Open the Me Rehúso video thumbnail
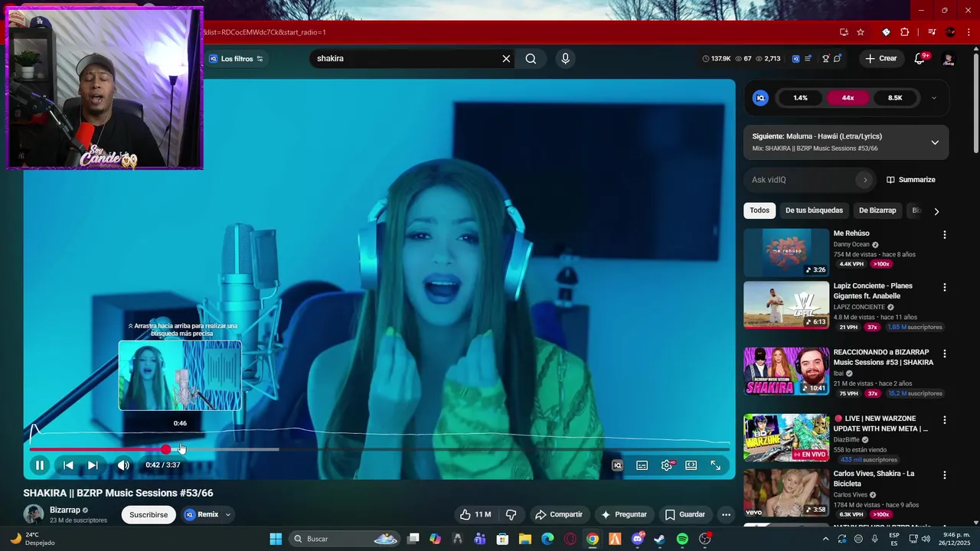The height and width of the screenshot is (551, 980). click(786, 253)
